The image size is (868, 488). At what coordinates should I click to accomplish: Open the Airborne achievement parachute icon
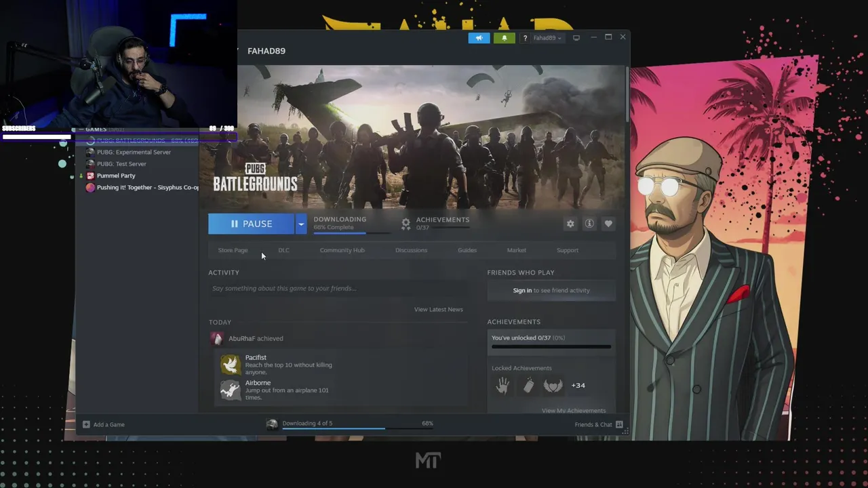point(231,390)
